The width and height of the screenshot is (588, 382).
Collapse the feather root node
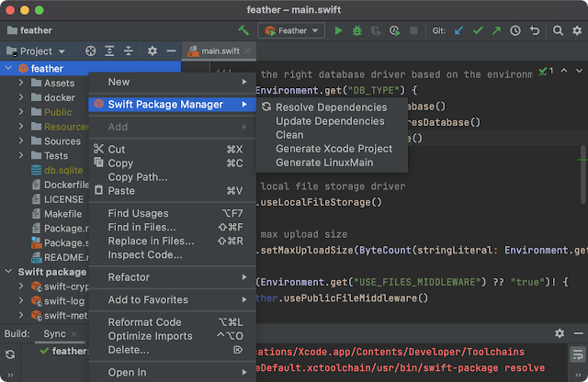pyautogui.click(x=8, y=68)
